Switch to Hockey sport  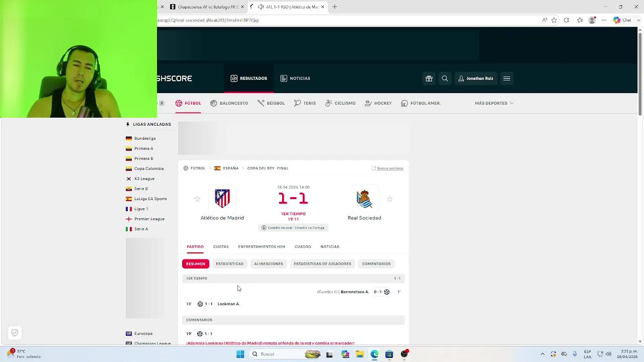click(378, 103)
